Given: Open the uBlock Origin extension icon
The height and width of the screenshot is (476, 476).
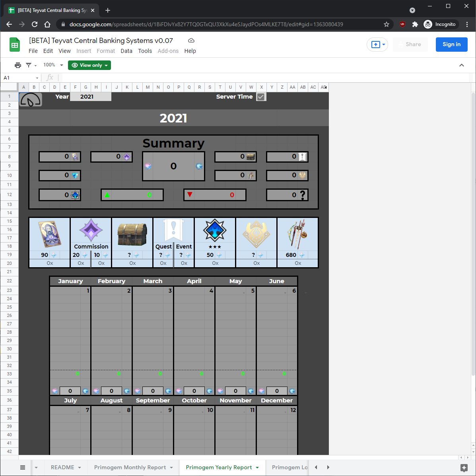Looking at the screenshot, I should tap(402, 24).
